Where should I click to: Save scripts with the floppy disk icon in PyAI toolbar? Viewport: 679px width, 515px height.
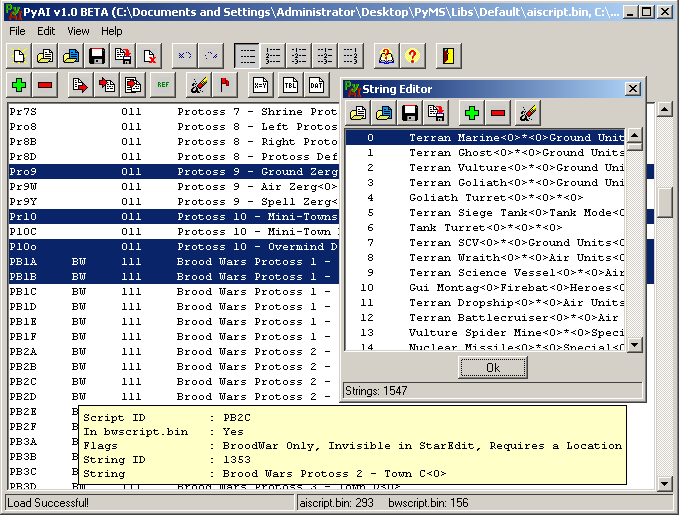pos(97,56)
